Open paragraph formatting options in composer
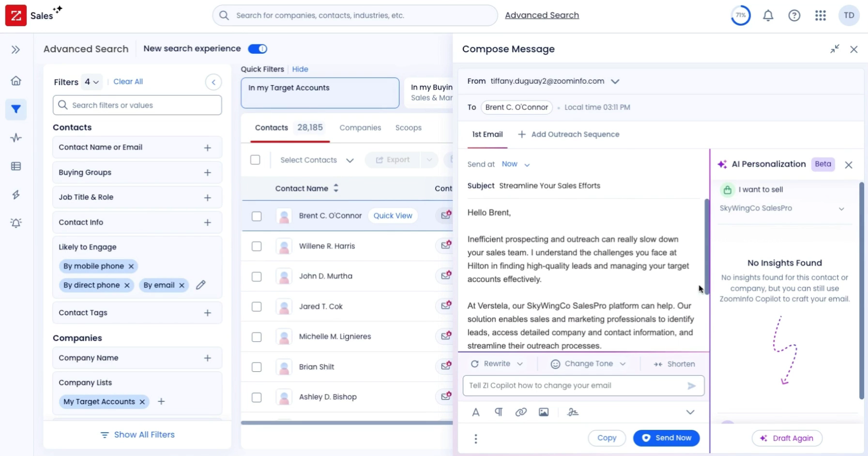Image resolution: width=868 pixels, height=456 pixels. coord(499,412)
